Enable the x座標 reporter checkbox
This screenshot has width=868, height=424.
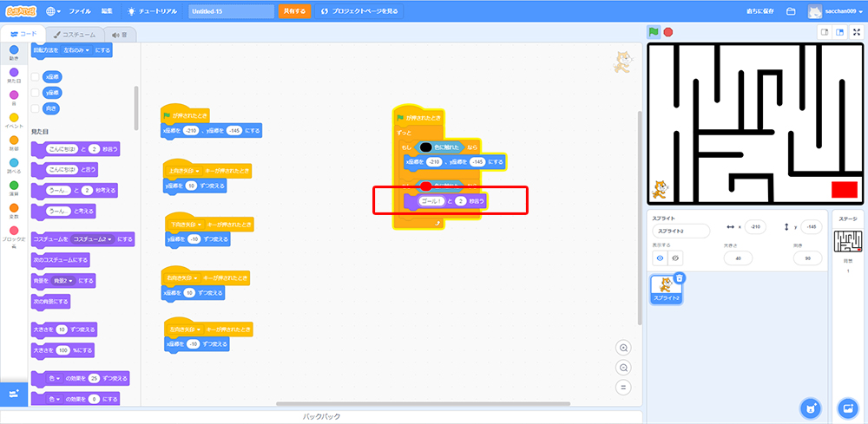point(35,76)
